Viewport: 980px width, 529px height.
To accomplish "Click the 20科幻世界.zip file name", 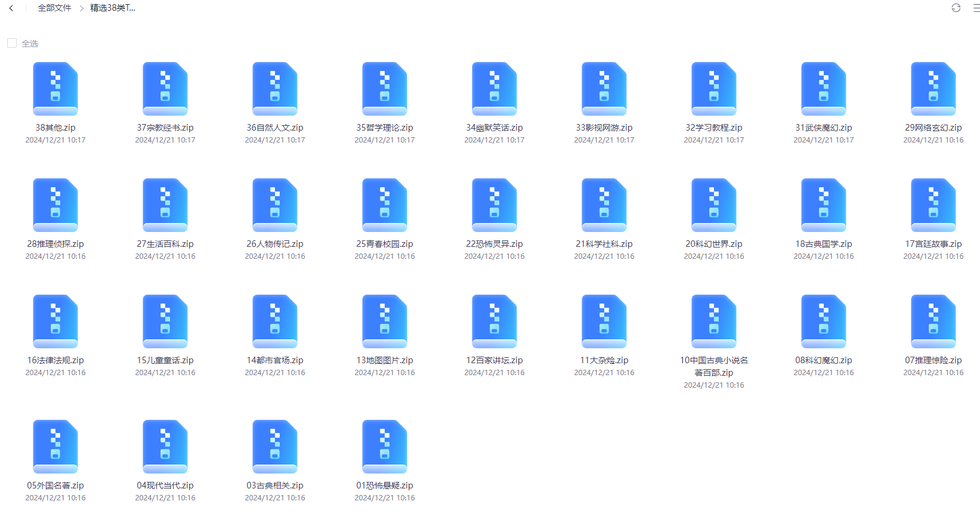I will [x=714, y=244].
